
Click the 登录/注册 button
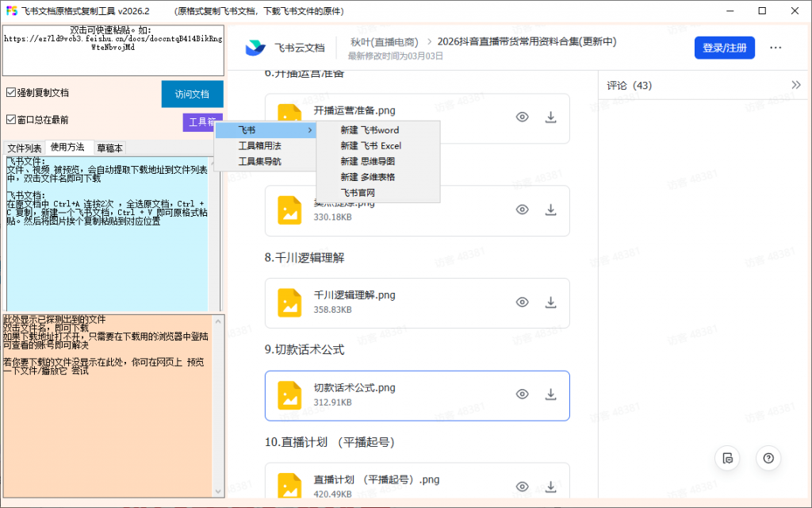pyautogui.click(x=724, y=48)
